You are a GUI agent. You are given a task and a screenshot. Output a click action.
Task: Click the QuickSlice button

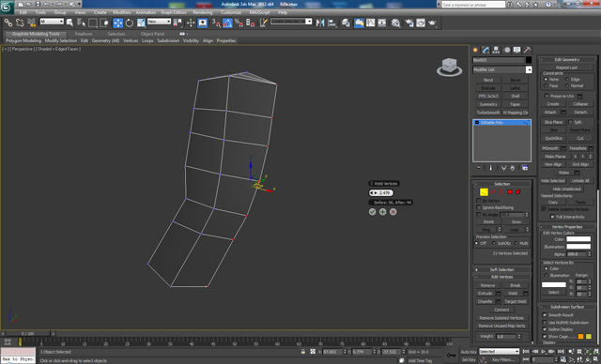553,138
